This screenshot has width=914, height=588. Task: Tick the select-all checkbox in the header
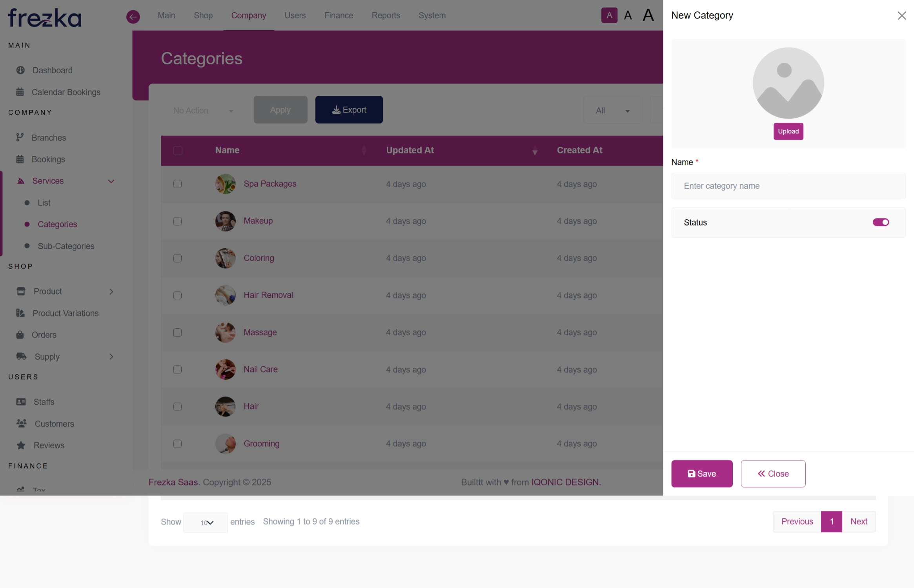(178, 150)
